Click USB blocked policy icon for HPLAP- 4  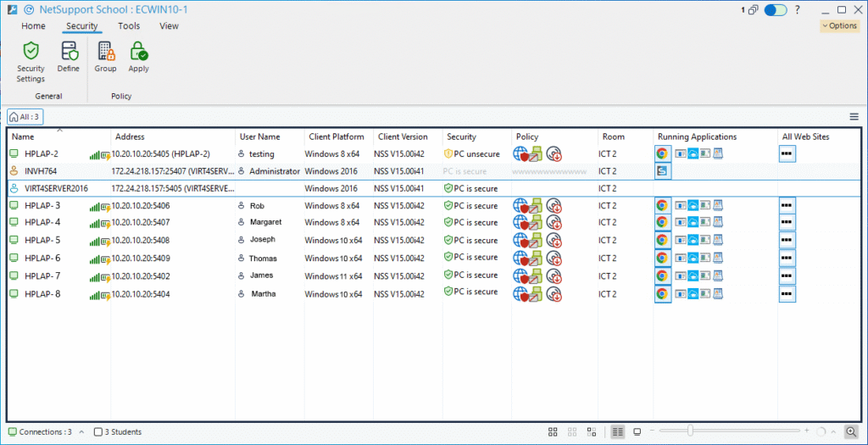(x=535, y=222)
